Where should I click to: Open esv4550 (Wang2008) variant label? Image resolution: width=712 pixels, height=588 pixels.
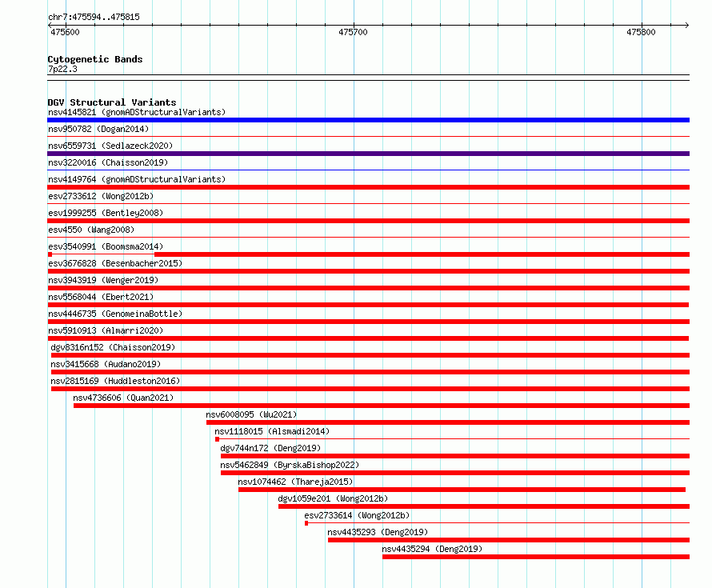91,230
